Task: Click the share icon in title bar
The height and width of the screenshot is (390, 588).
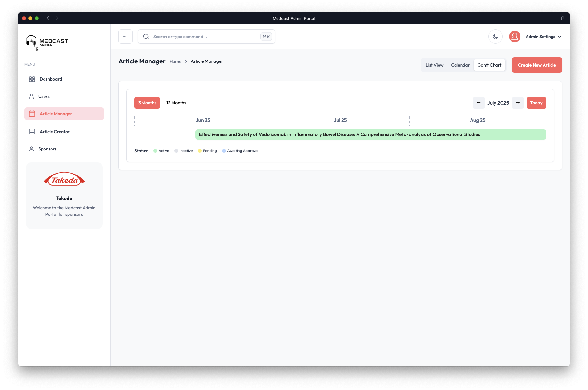Action: [563, 18]
